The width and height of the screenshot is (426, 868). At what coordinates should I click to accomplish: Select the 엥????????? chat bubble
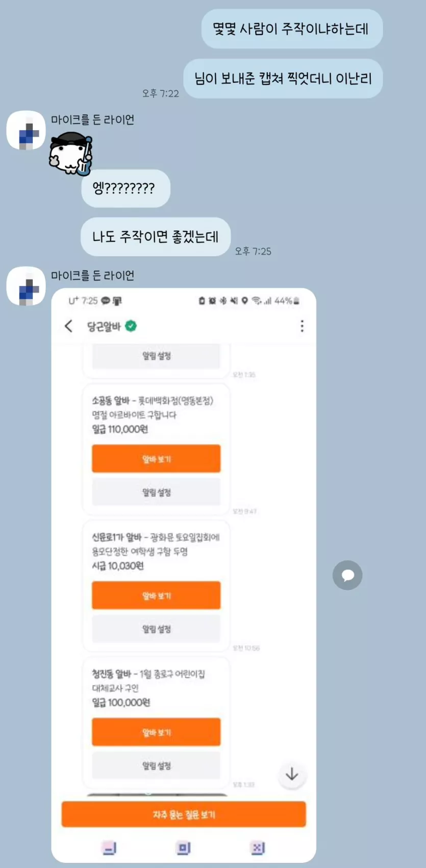tap(126, 188)
